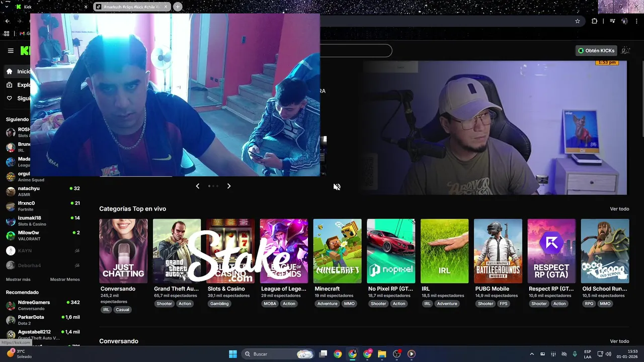Open the Conversando category thumbnail
The width and height of the screenshot is (644, 362).
pyautogui.click(x=123, y=251)
